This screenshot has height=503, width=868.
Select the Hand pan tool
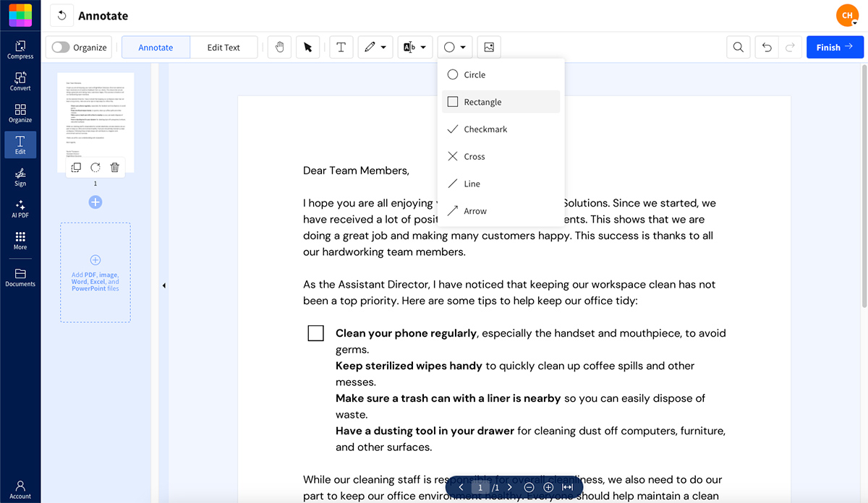pyautogui.click(x=279, y=46)
